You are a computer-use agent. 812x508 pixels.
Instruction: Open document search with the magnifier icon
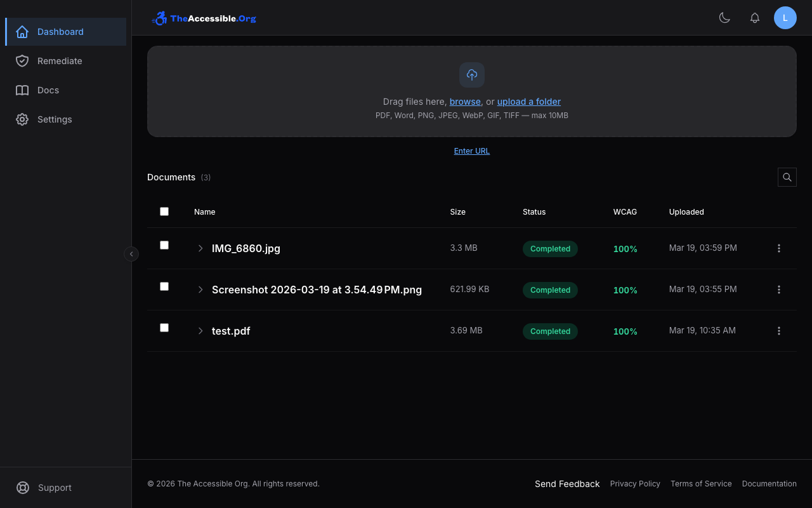787,177
